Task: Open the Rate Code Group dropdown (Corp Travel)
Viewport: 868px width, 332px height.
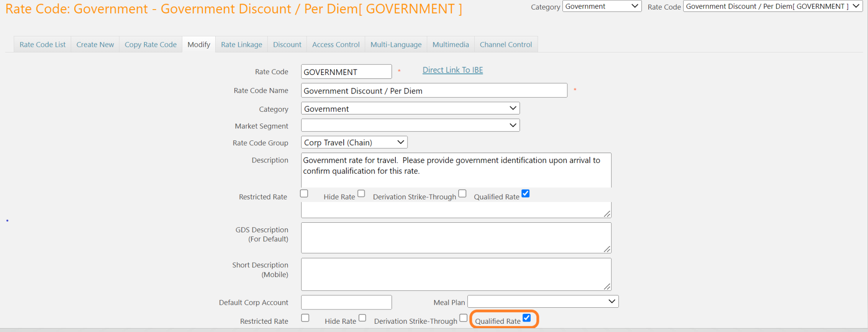Action: 354,142
